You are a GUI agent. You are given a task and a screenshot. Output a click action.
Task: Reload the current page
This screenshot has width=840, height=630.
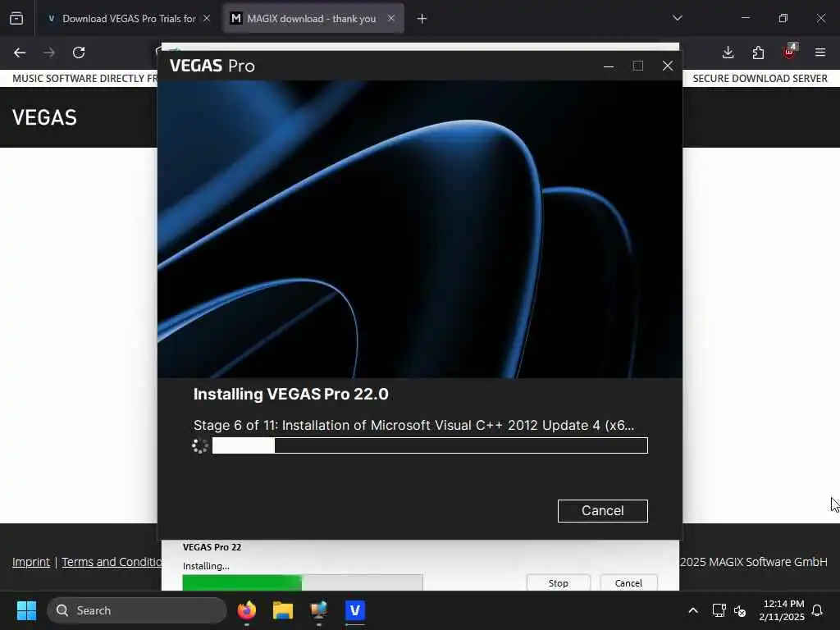pyautogui.click(x=79, y=52)
